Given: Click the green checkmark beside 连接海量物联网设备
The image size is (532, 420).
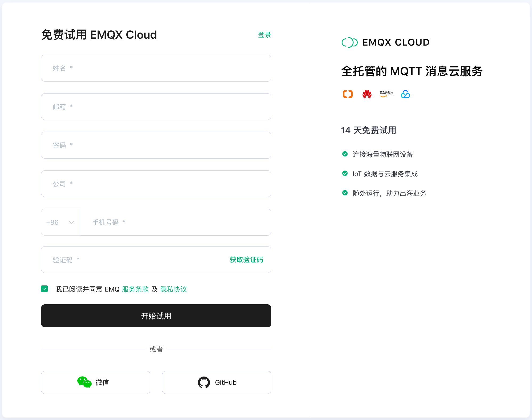Looking at the screenshot, I should (345, 154).
